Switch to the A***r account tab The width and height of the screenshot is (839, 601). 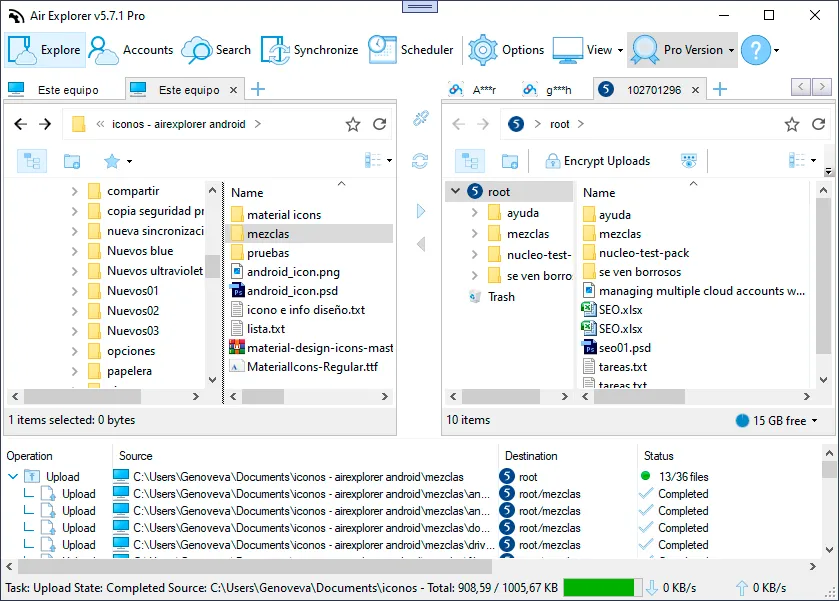[473, 89]
